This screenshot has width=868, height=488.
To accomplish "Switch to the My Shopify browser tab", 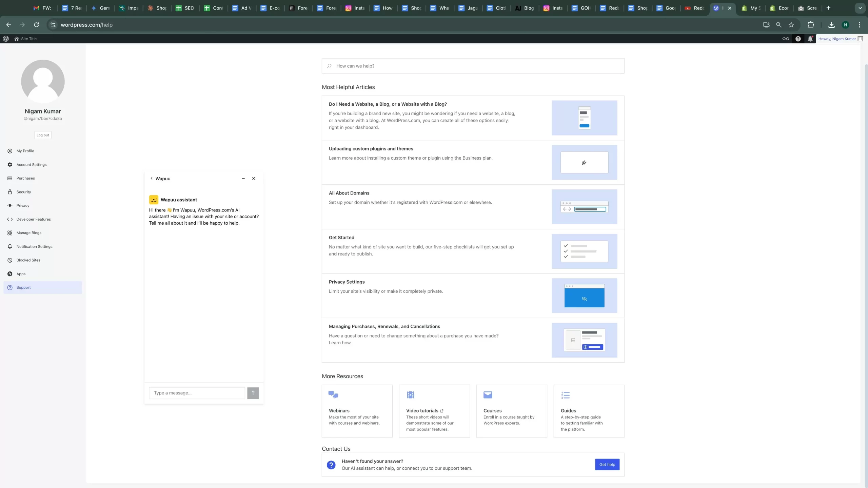I will (x=751, y=8).
